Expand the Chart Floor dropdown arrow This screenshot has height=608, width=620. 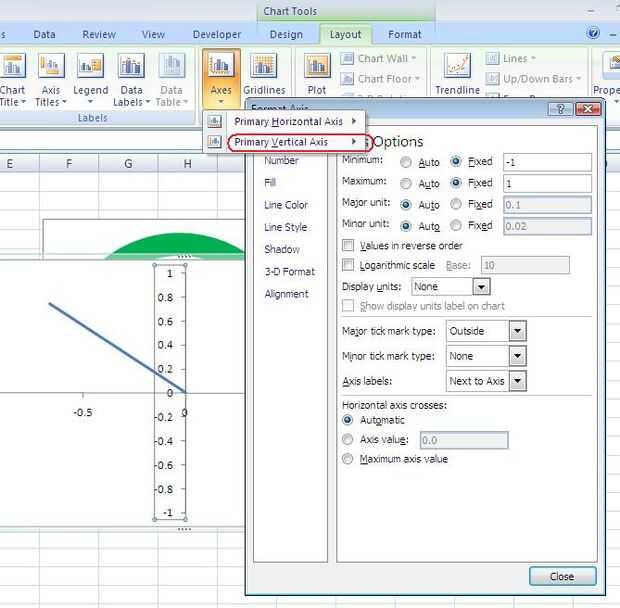417,79
